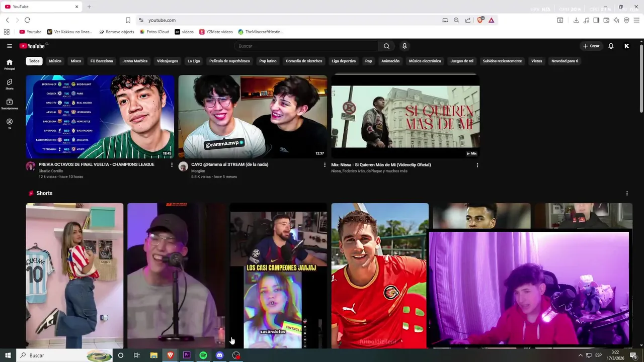The image size is (644, 362).
Task: Select the Rap filter chip
Action: 369,61
